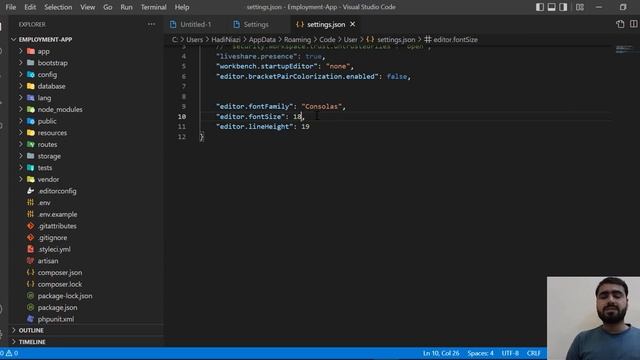Screen dimensions: 640x360
Task: Click the .gitattributes git icon
Action: click(31, 226)
